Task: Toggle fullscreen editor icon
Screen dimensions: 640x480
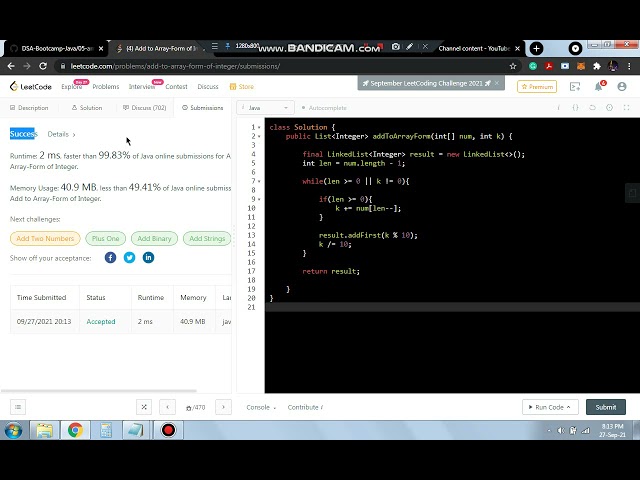Action: pyautogui.click(x=626, y=108)
